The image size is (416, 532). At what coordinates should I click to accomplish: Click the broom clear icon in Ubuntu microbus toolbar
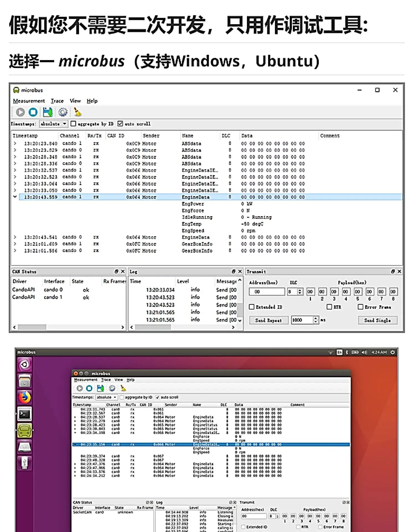(123, 388)
